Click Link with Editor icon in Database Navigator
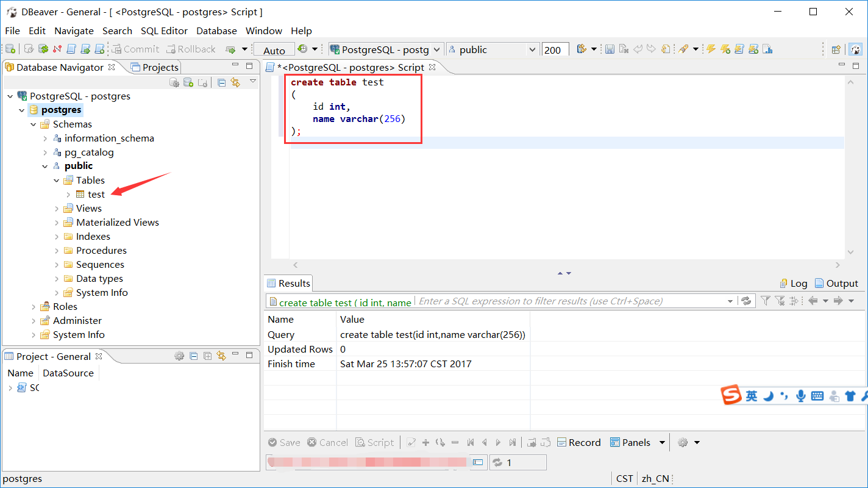This screenshot has width=868, height=488. (x=235, y=82)
